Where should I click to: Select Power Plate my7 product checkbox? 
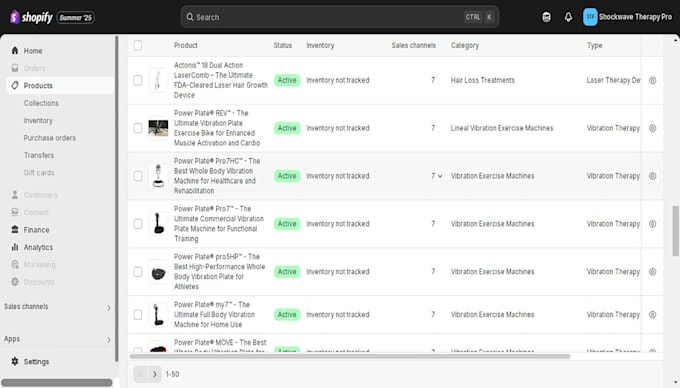tap(138, 315)
